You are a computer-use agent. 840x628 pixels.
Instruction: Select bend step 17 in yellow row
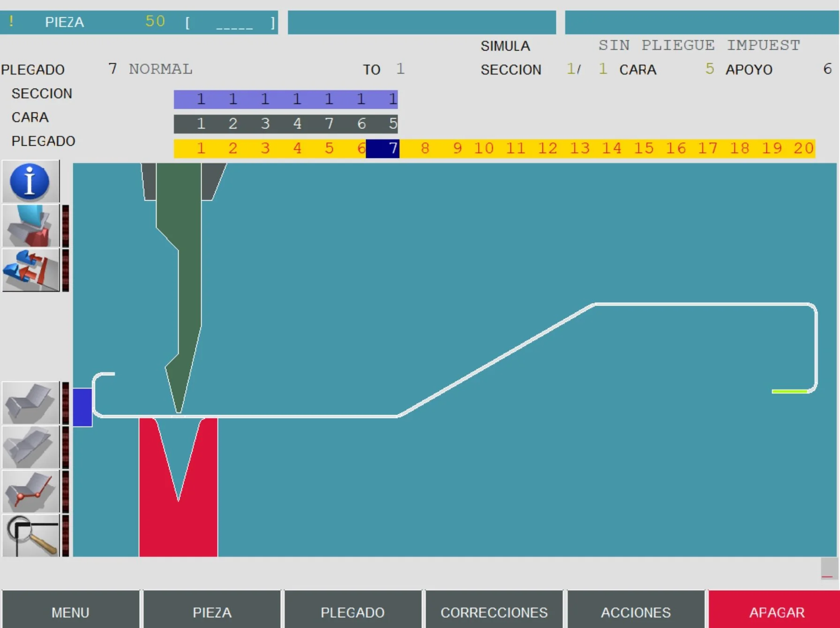click(x=707, y=149)
